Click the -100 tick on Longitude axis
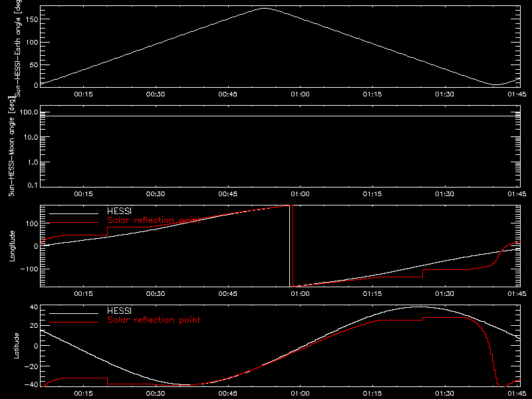This screenshot has width=532, height=399. pos(29,269)
